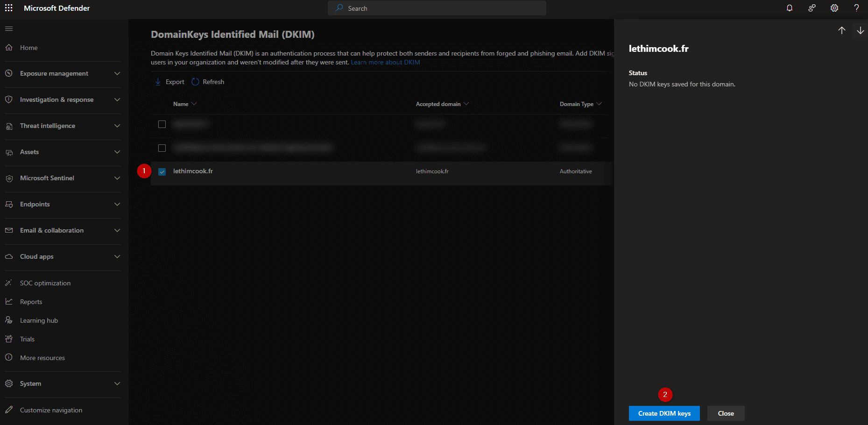Open the help menu
Image resolution: width=868 pixels, height=425 pixels.
point(857,8)
